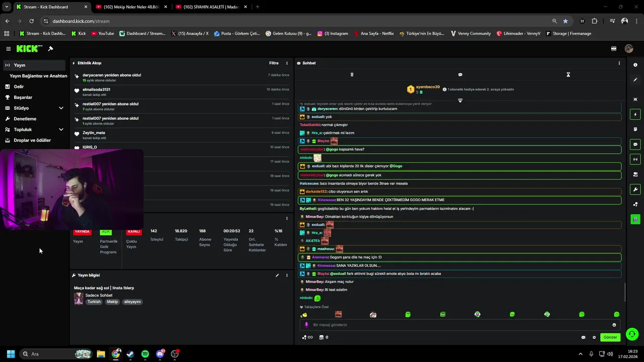Toggle the notes document panel icon
The height and width of the screenshot is (362, 644).
[635, 129]
